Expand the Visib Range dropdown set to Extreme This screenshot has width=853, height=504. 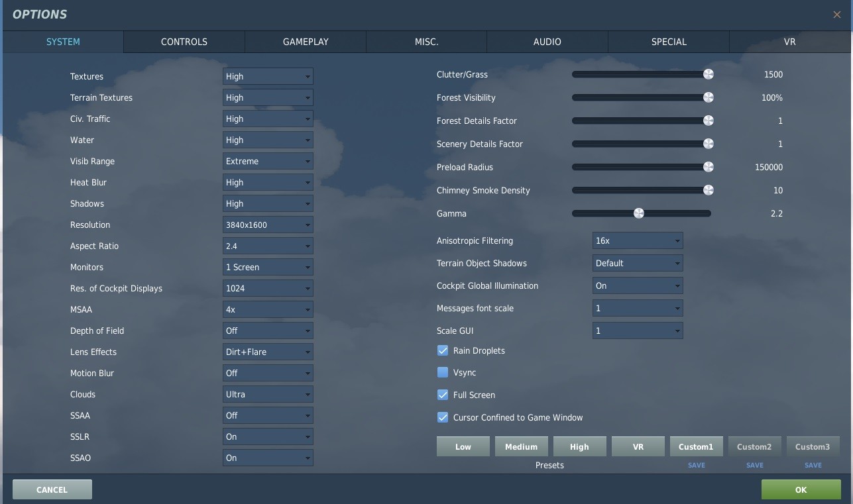[x=268, y=161]
